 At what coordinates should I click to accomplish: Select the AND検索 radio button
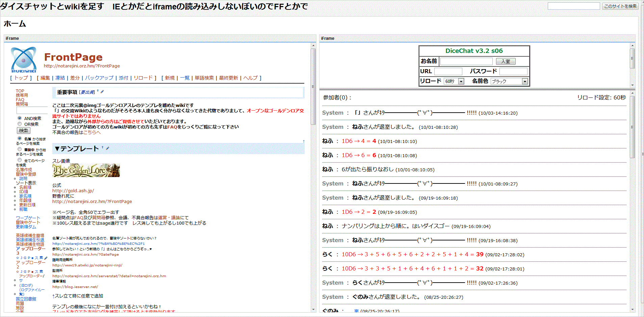[20, 118]
